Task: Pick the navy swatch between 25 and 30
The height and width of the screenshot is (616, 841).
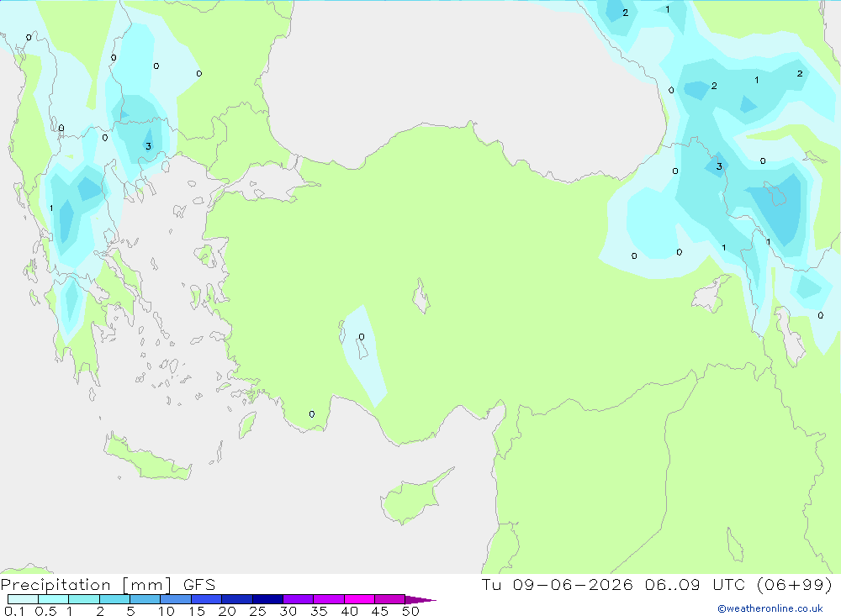Action: point(267,599)
